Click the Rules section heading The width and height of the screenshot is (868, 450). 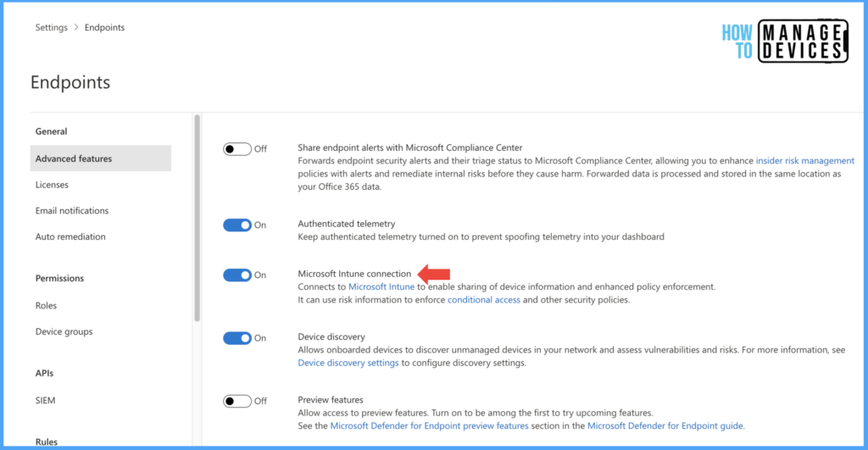click(47, 442)
